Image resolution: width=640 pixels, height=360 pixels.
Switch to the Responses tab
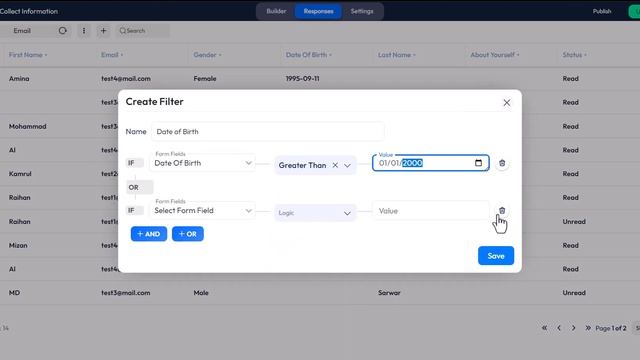318,11
